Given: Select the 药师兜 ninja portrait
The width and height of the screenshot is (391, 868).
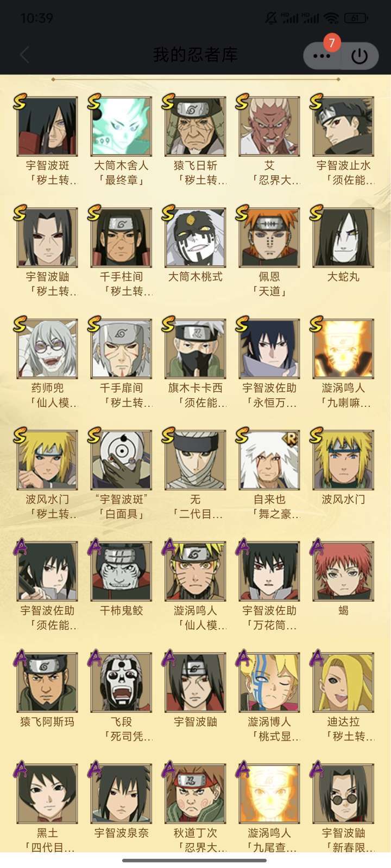Looking at the screenshot, I should coord(47,349).
